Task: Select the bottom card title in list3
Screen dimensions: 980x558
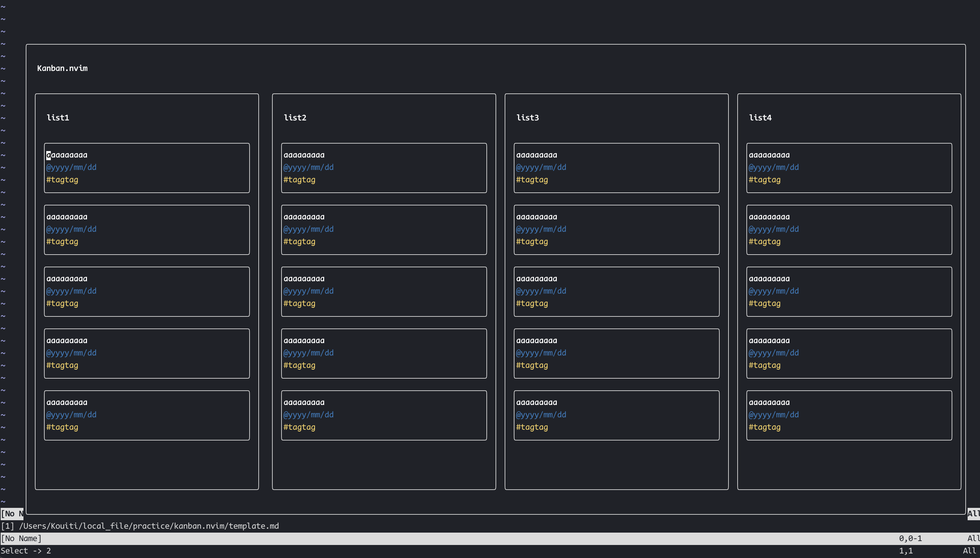Action: tap(537, 402)
